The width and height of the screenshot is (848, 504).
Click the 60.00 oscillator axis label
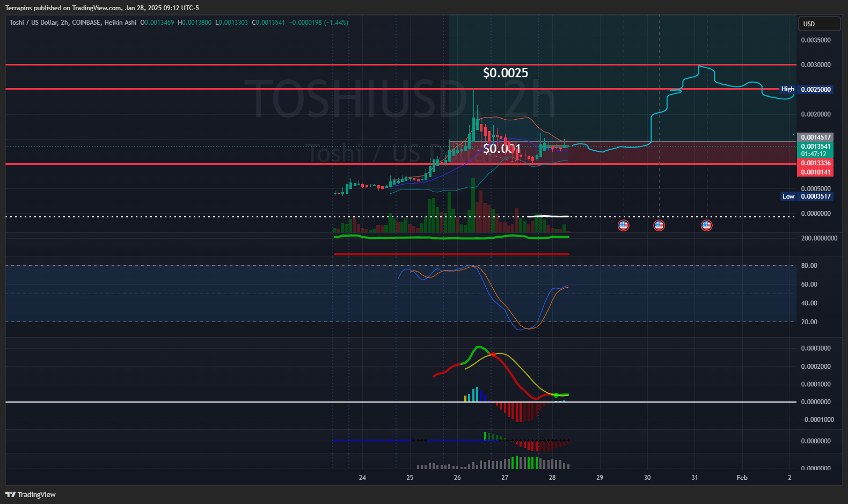(x=809, y=284)
